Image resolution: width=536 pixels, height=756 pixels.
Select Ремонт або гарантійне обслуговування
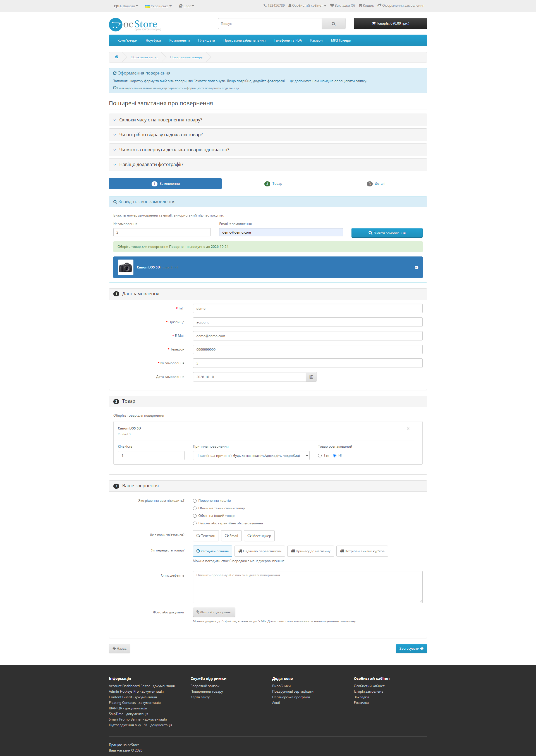tap(195, 524)
